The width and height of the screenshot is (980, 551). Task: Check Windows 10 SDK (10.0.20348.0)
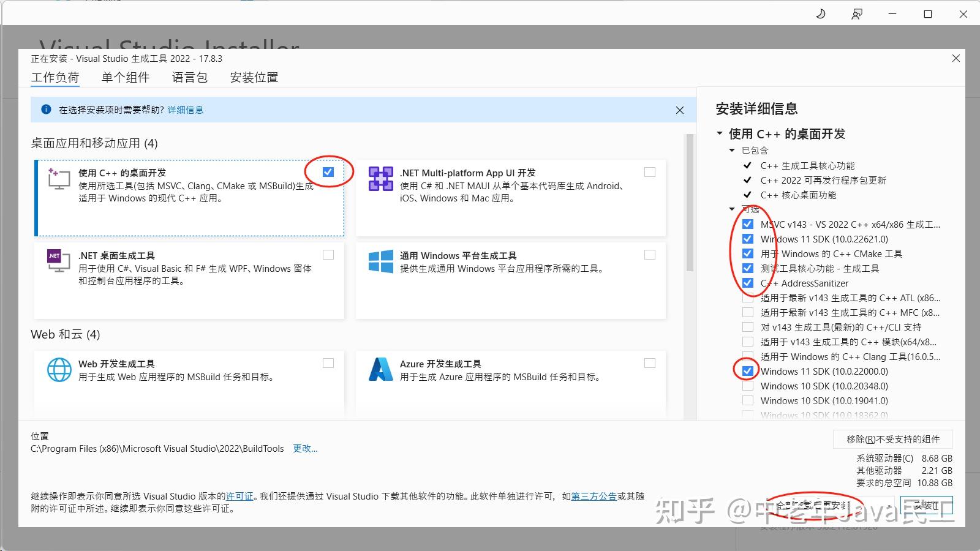(748, 386)
